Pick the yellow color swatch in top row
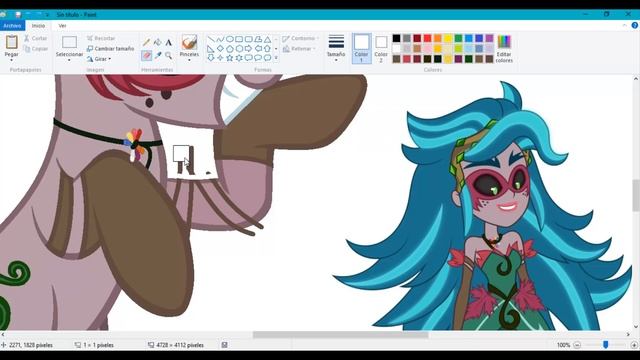 click(x=448, y=38)
